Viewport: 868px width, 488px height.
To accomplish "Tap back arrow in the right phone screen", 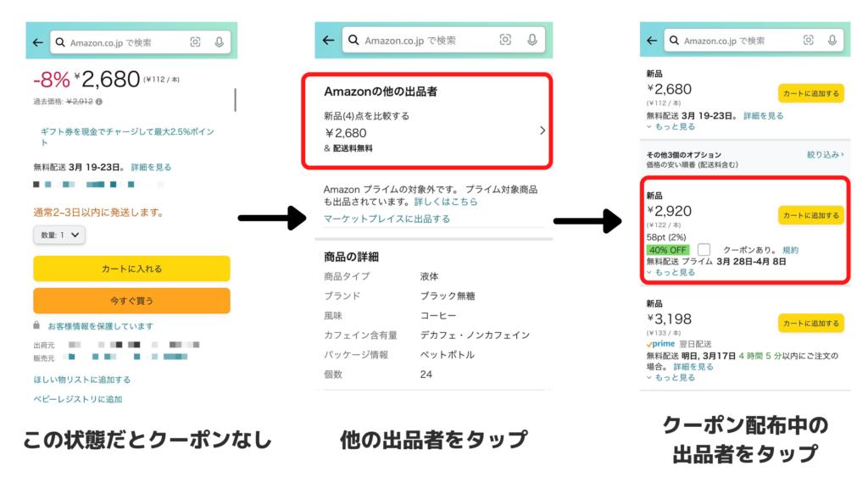I will (652, 41).
